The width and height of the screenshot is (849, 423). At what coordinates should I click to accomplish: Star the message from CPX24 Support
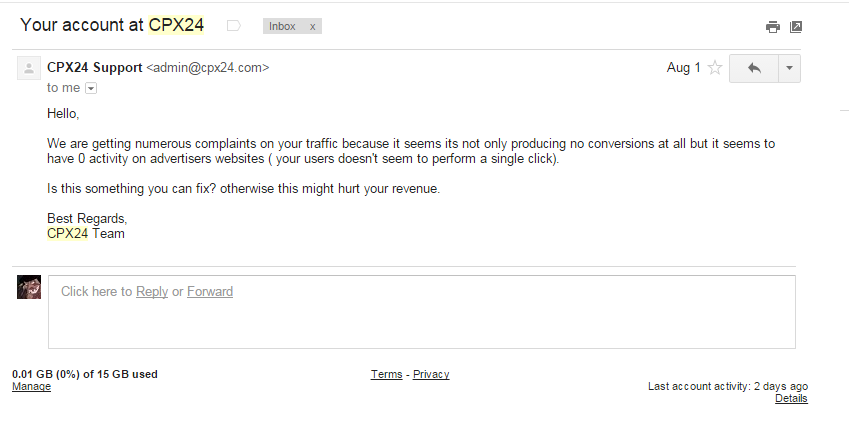click(715, 68)
